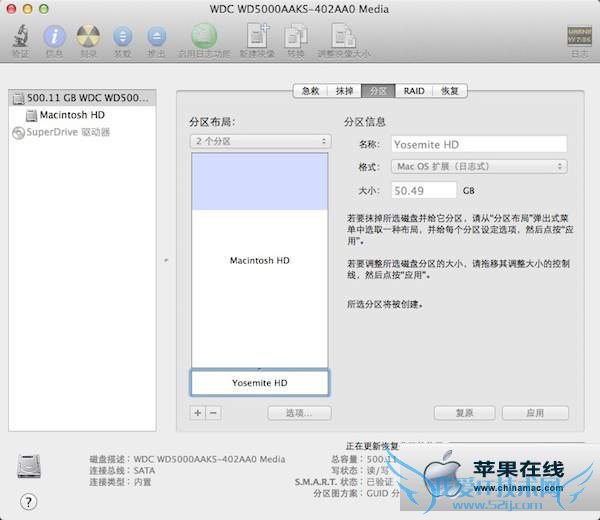The image size is (600, 520).
Task: Add a partition with the plus button
Action: point(197,413)
